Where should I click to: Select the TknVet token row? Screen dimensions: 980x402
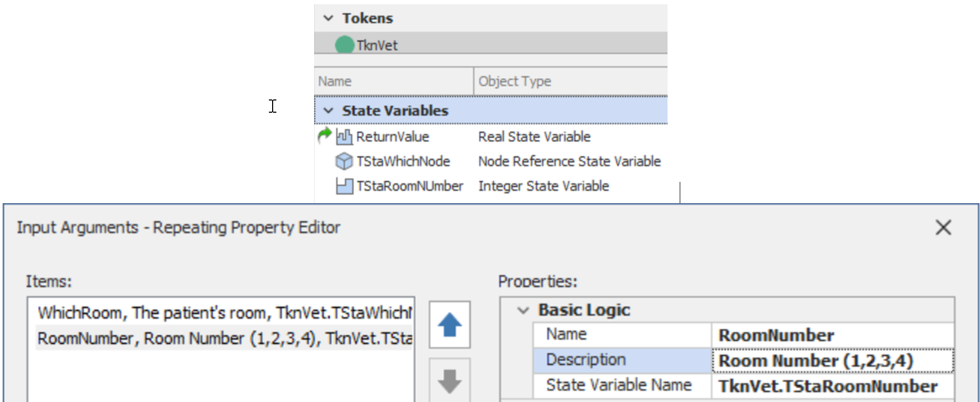491,44
